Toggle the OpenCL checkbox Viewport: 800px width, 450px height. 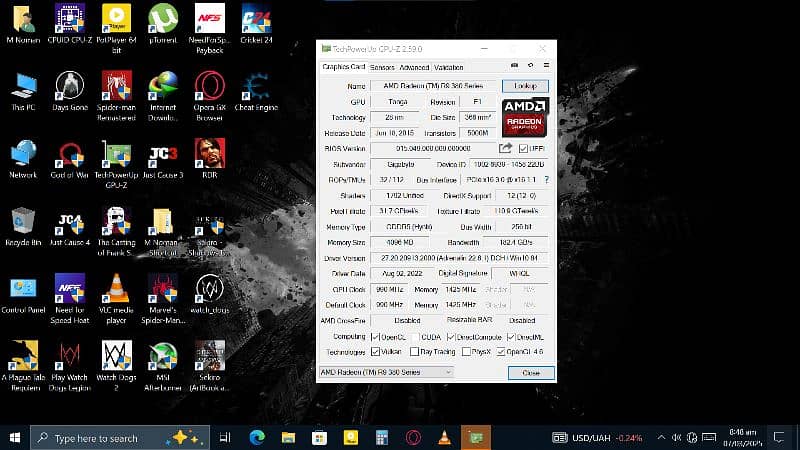coord(375,337)
